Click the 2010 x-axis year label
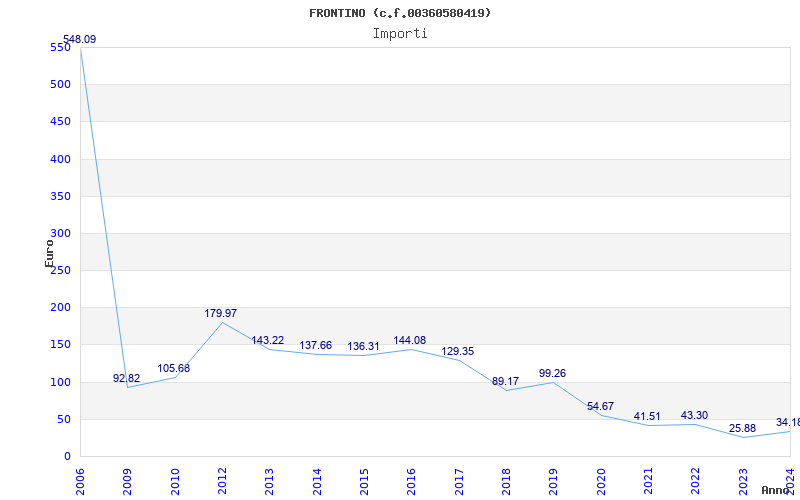Screen dimensions: 800x500 pos(175,482)
